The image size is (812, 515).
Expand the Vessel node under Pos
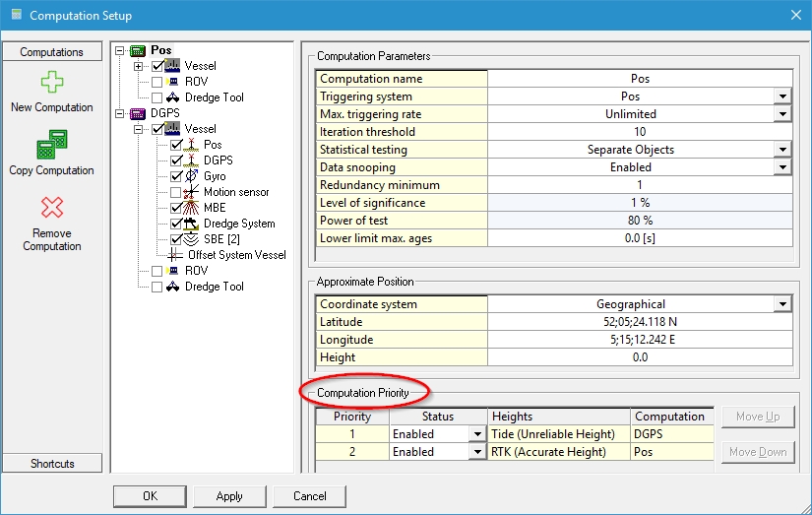tap(139, 66)
